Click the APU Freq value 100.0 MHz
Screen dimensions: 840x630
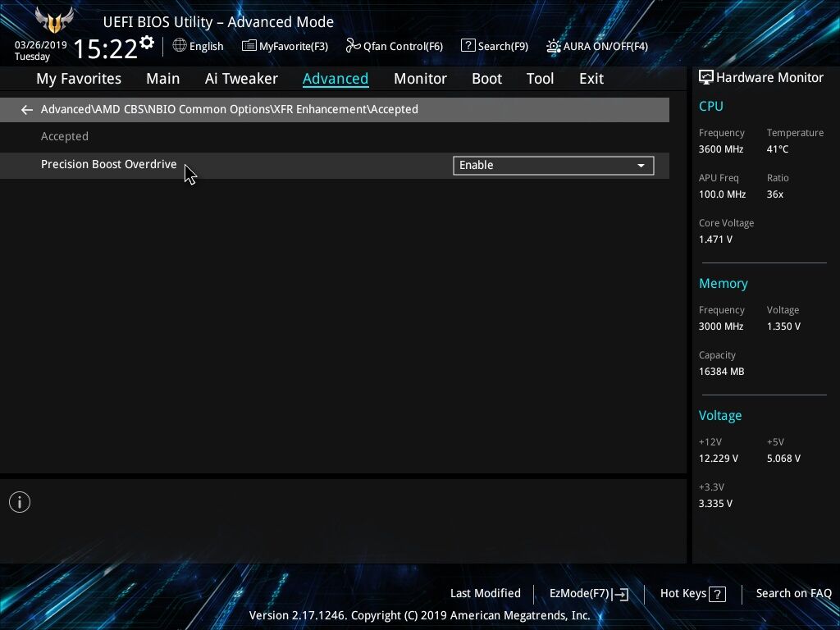click(722, 194)
